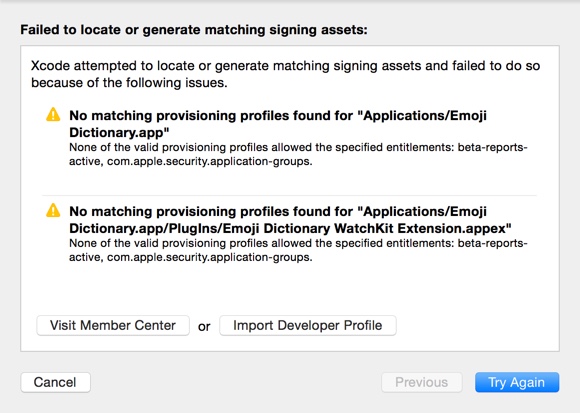Click the Try Again button

(x=517, y=382)
